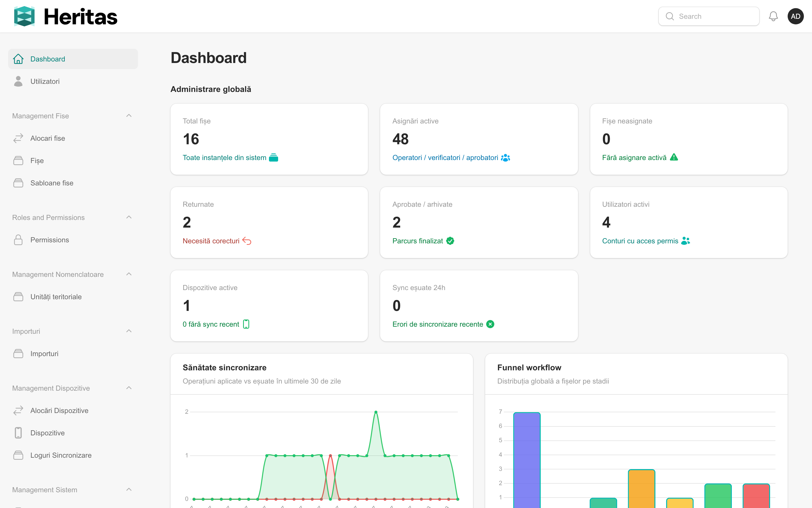Click the 'Asignări active' value 48
This screenshot has width=812, height=508.
[x=400, y=139]
